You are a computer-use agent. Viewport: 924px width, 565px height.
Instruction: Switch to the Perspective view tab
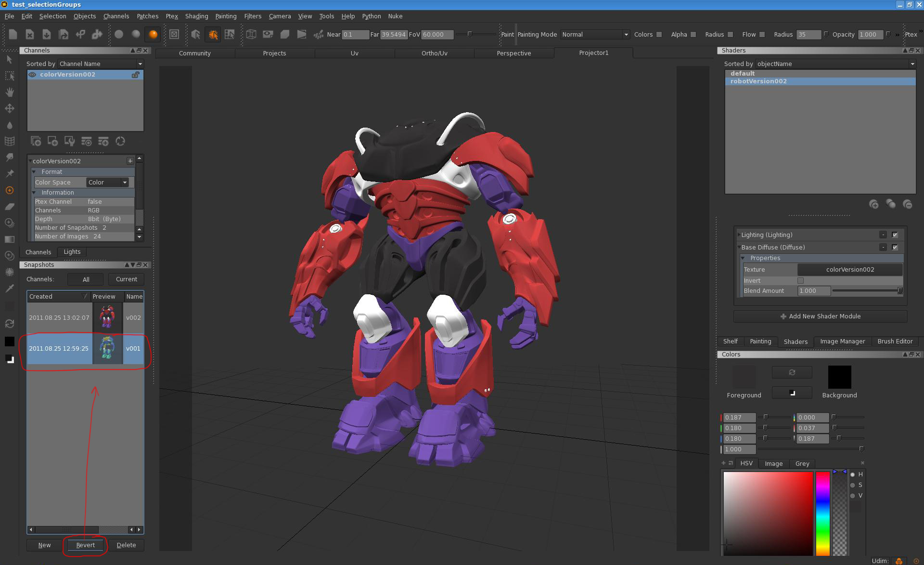pos(514,53)
